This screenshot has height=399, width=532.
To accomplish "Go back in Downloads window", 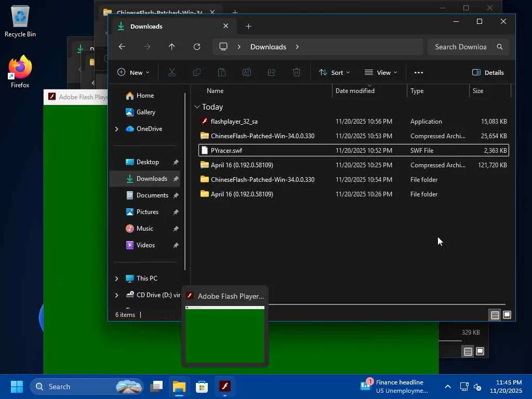I will 122,47.
